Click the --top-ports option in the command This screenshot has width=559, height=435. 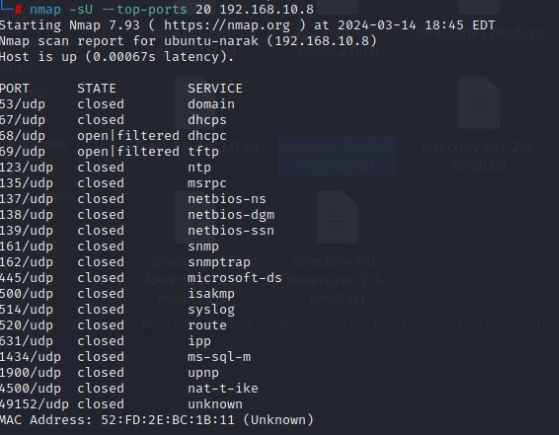tap(144, 10)
